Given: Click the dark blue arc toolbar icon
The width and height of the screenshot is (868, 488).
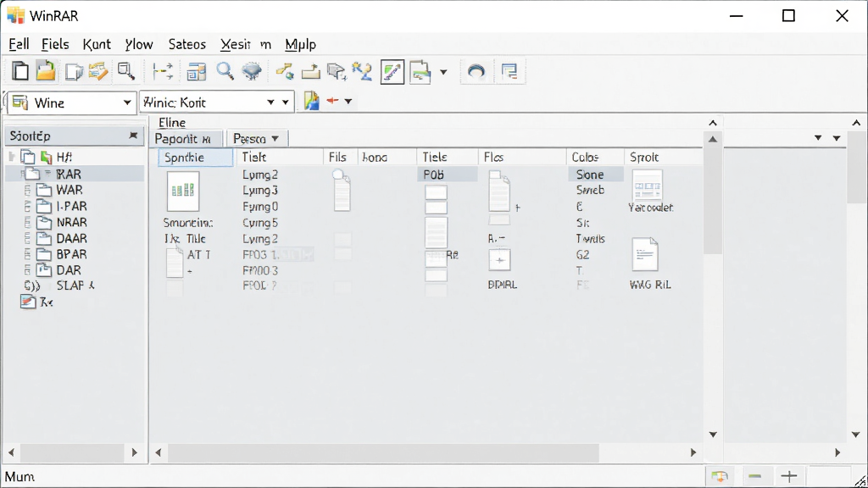Looking at the screenshot, I should [x=476, y=72].
